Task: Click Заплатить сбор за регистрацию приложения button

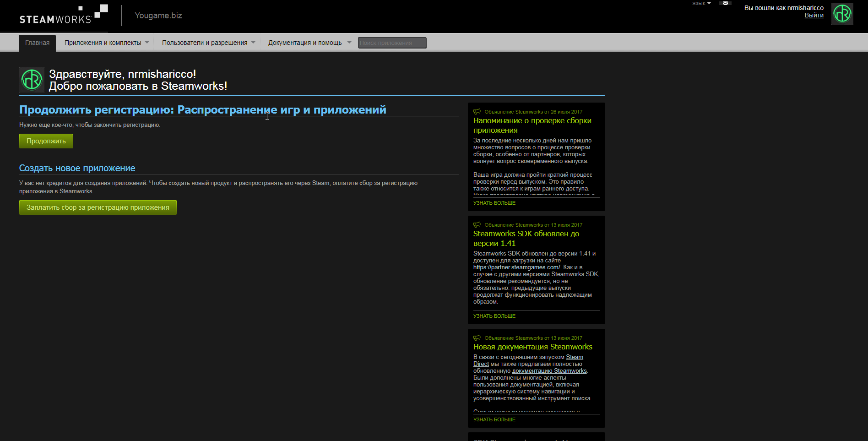Action: (x=98, y=207)
